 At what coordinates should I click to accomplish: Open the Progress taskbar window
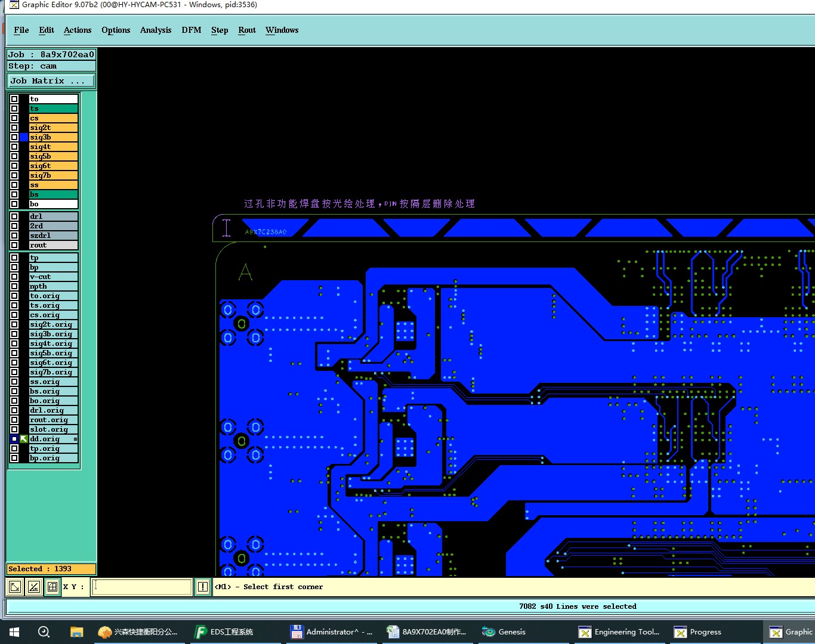click(698, 632)
